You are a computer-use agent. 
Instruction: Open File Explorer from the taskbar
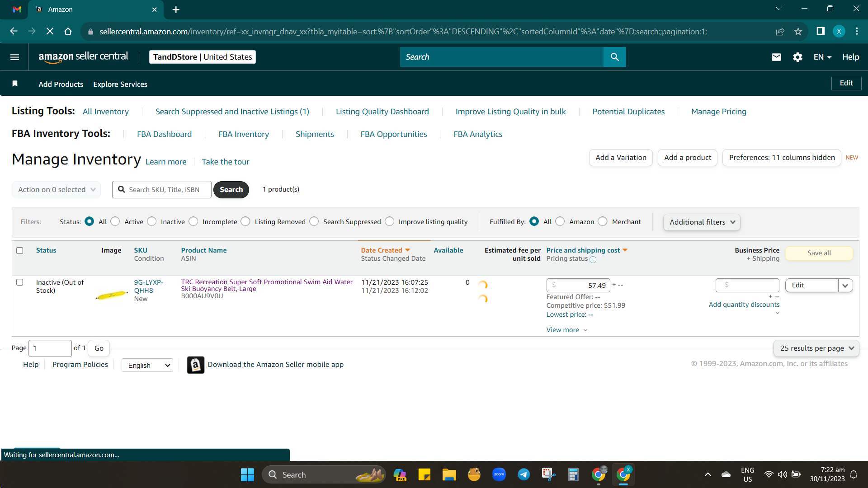coord(449,474)
